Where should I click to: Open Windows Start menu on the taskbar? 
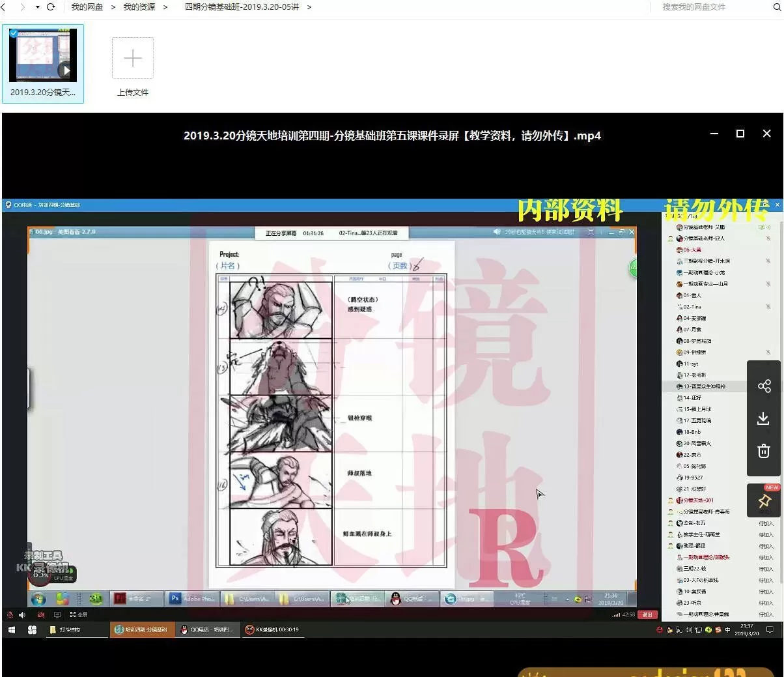coord(12,630)
